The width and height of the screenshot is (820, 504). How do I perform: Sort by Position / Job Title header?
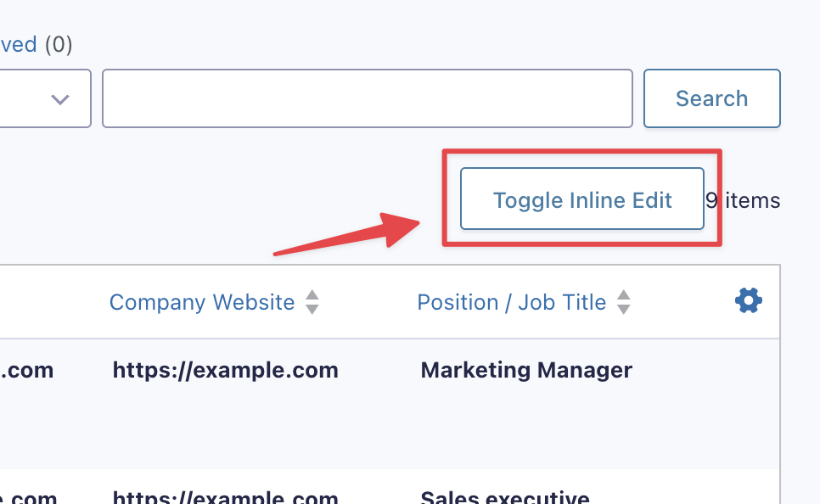point(511,302)
